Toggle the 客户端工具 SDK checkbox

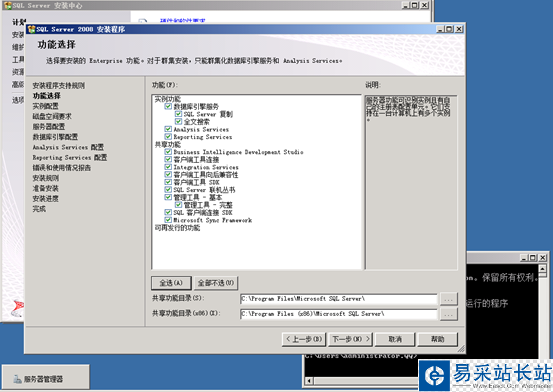(168, 182)
